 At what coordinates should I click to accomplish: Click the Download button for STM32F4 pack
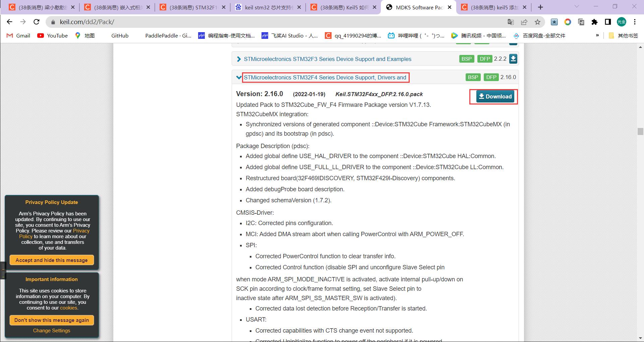(x=495, y=96)
